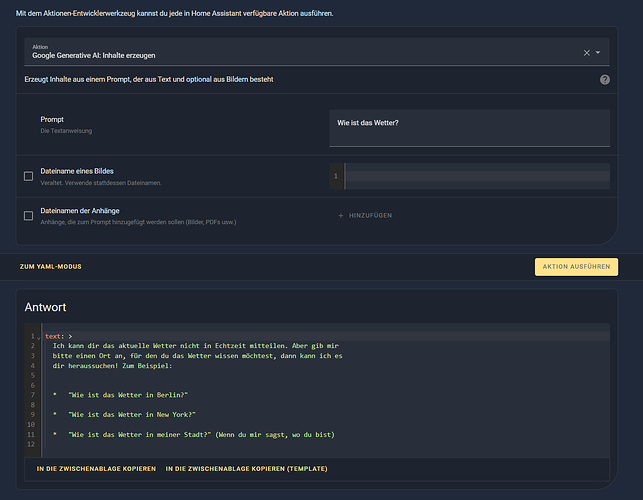The width and height of the screenshot is (643, 500).
Task: Click the Aktion field showing Google Generative AI
Action: pos(317,52)
